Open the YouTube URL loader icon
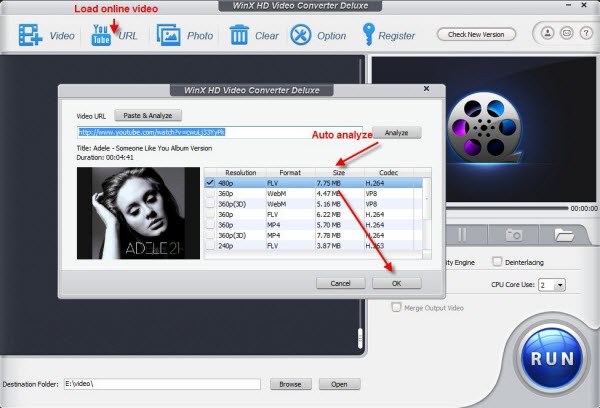This screenshot has height=408, width=600. tap(101, 35)
